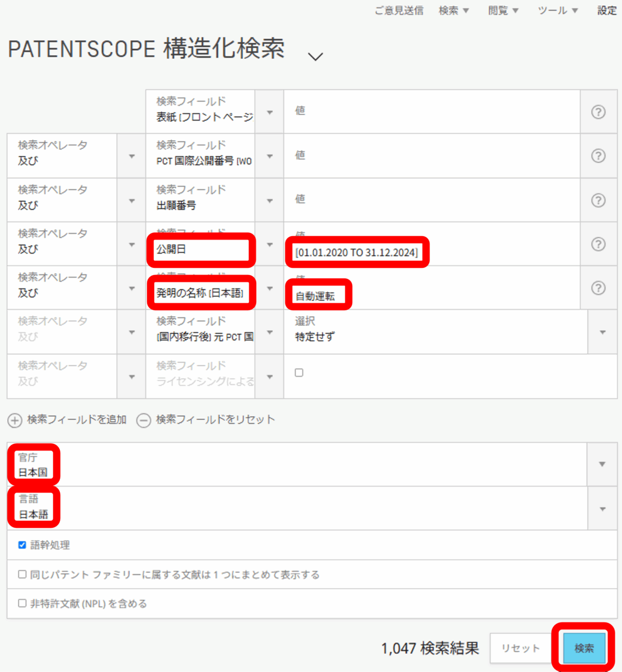
Task: Click the minus icon to reset search fields
Action: click(143, 421)
